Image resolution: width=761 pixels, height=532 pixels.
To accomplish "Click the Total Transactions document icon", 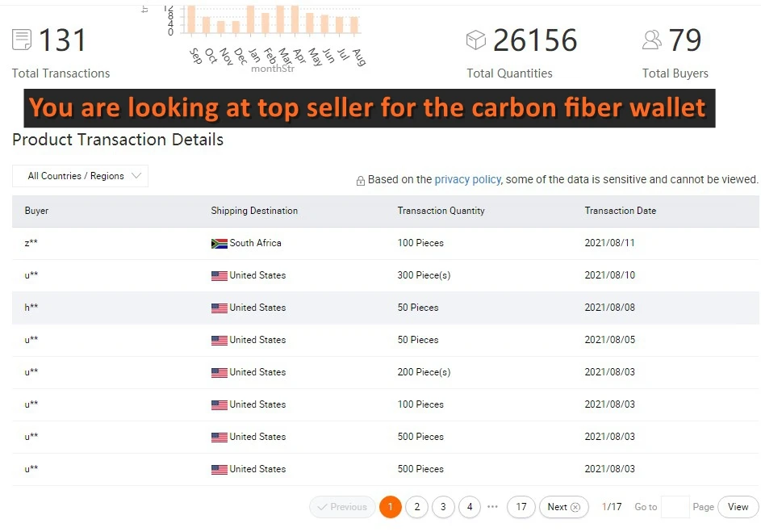I will (22, 40).
